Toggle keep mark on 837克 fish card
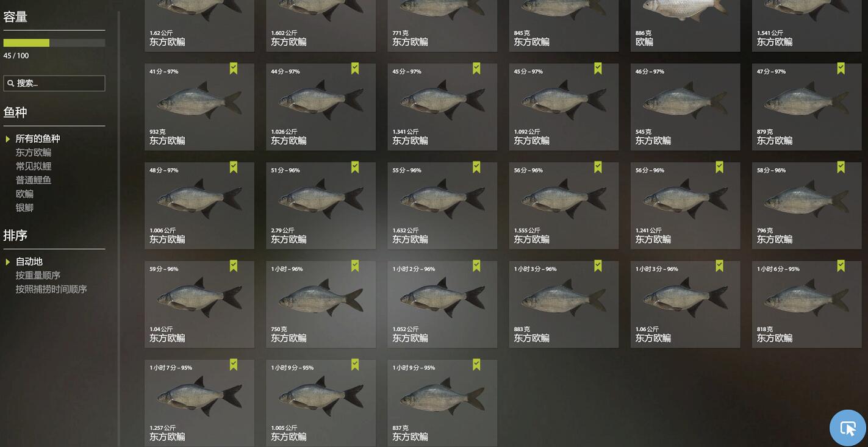The image size is (868, 447). tap(476, 365)
